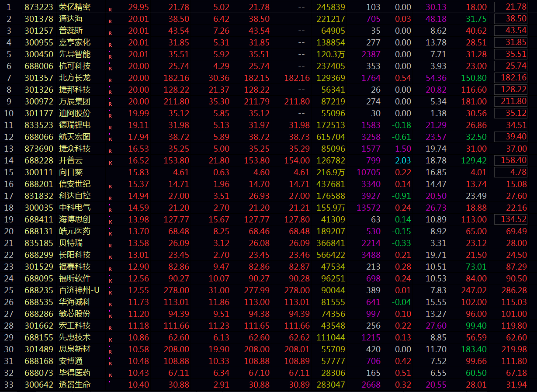The height and width of the screenshot is (392, 537).
Task: Click stock name 华海诚科
Action: (75, 302)
